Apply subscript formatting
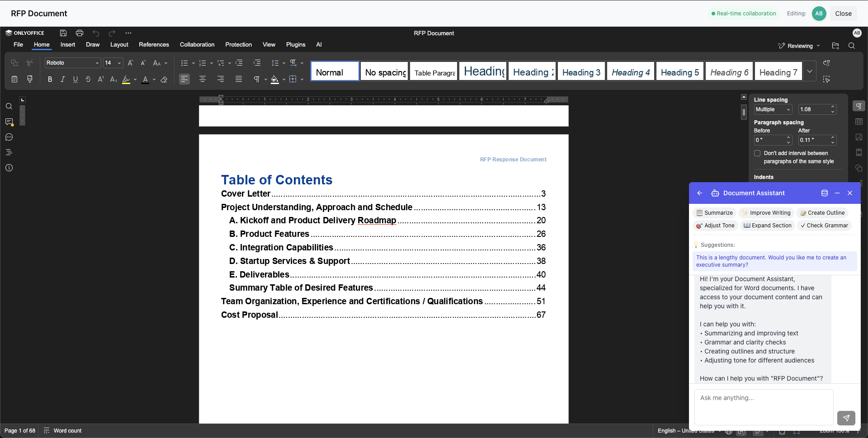Screen dimensions: 868x438 click(113, 79)
